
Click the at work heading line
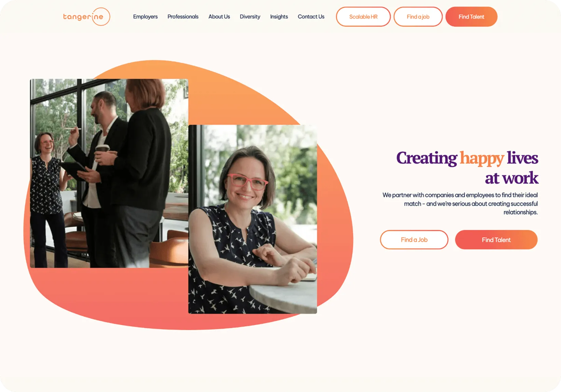[x=511, y=178]
